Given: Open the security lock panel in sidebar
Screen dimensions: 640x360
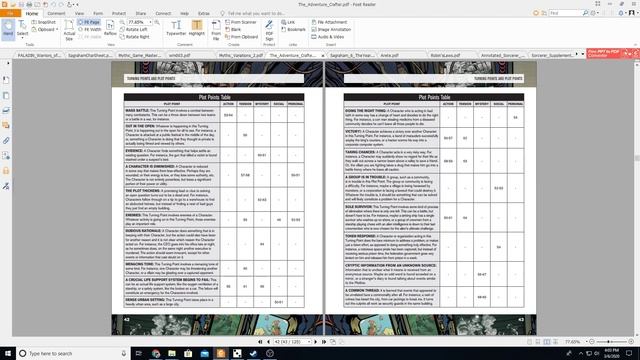Looking at the screenshot, I should click(6, 171).
